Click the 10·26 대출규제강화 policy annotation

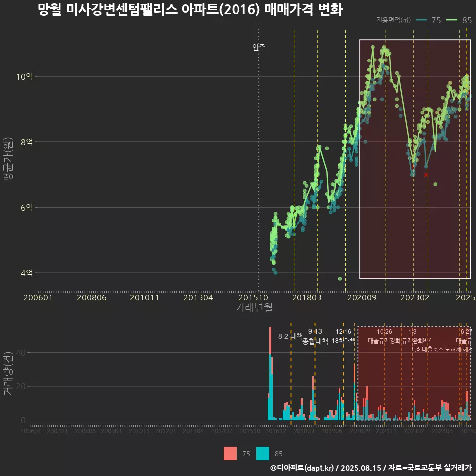[x=384, y=336]
